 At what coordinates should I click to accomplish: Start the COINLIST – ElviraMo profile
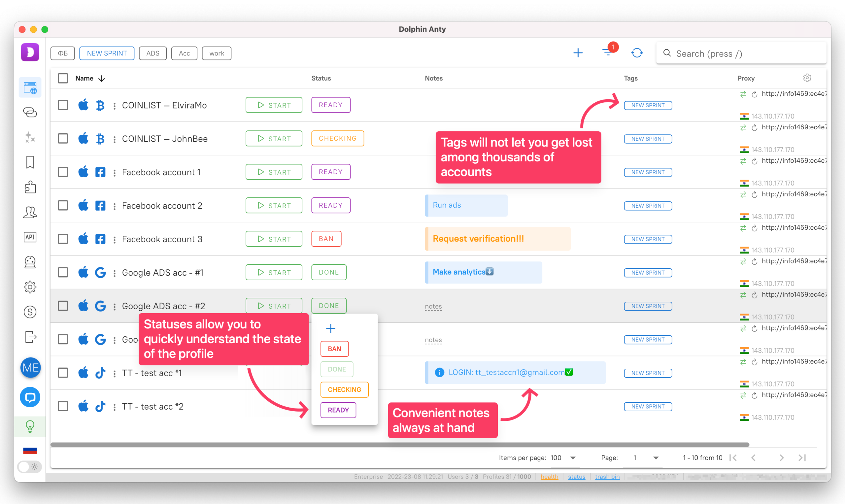tap(274, 105)
